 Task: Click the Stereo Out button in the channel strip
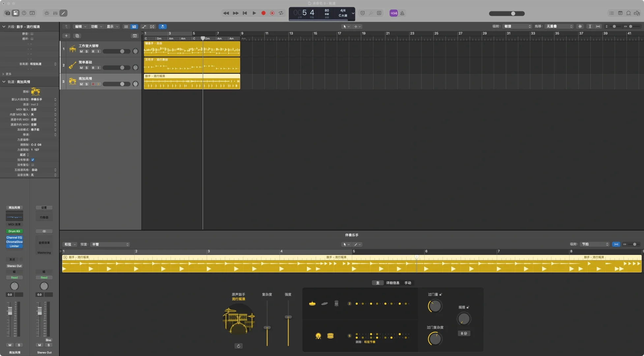point(14,266)
